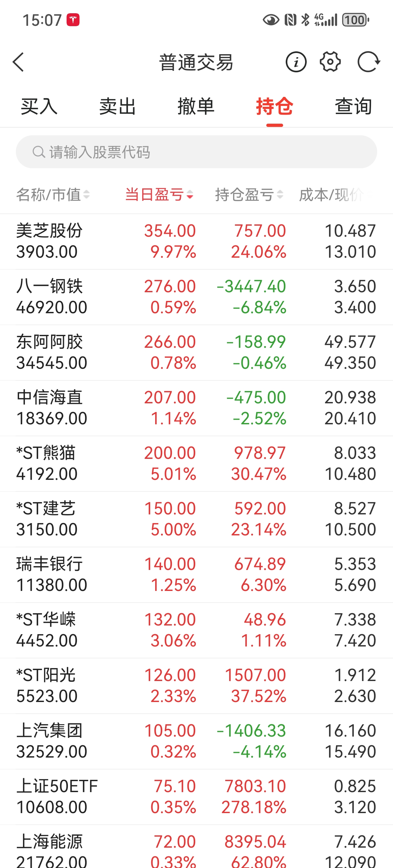Tap the eye comfort status icon
The height and width of the screenshot is (868, 393).
[x=271, y=20]
